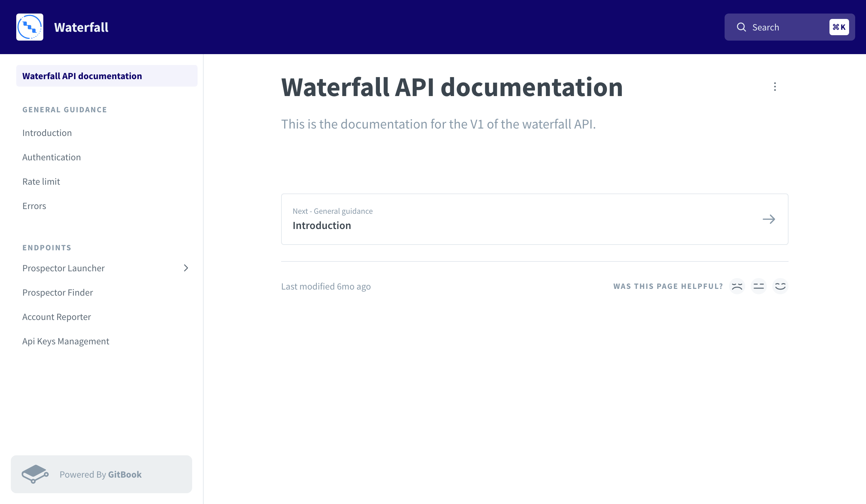Open the Account Reporter page
The image size is (866, 504).
pyautogui.click(x=57, y=317)
